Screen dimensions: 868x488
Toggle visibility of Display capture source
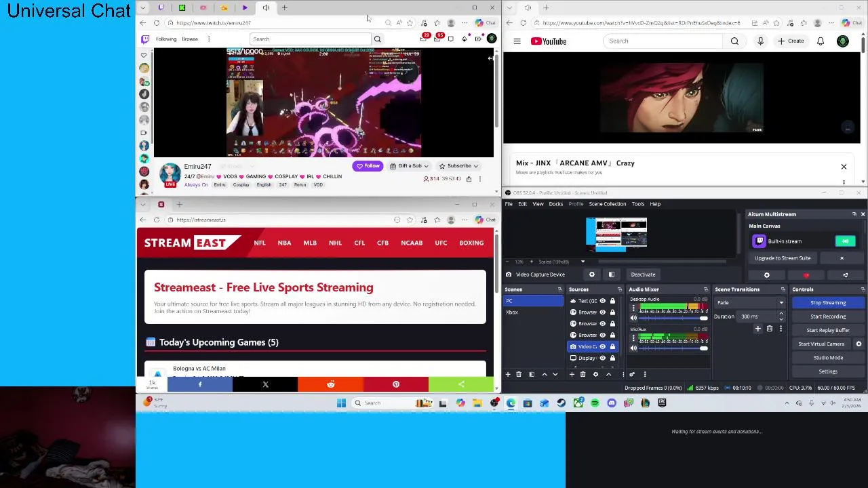602,358
